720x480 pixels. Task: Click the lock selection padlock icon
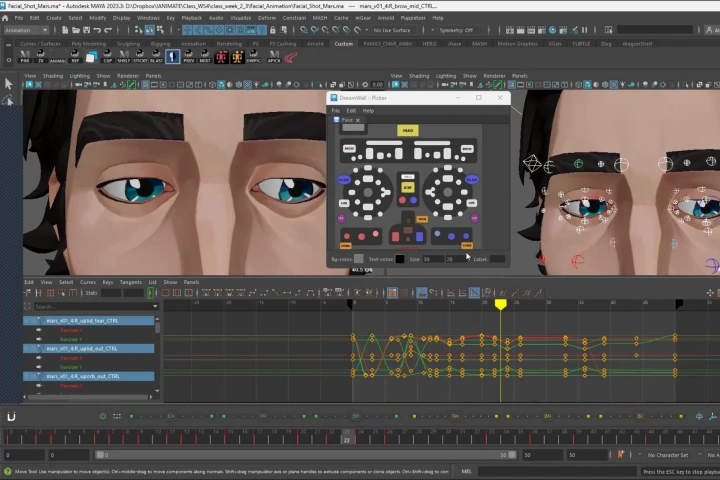(273, 30)
